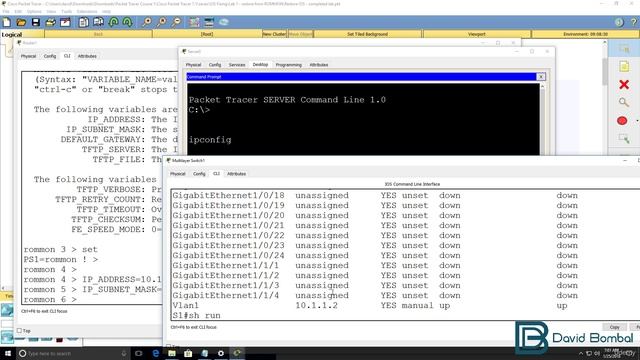
Task: Open Services tab in Server window
Action: coord(237,65)
